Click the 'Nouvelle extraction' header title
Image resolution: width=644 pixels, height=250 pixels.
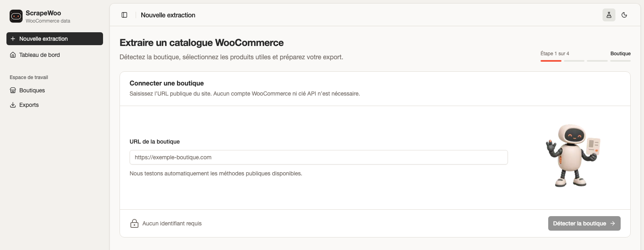pos(168,15)
